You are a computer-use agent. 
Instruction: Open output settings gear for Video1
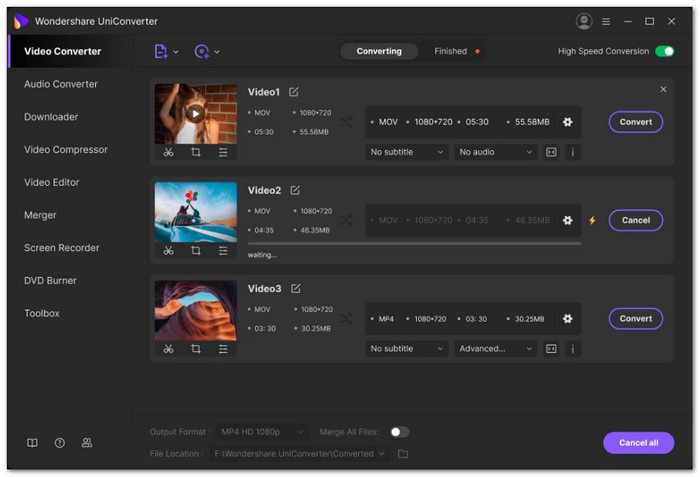[567, 122]
